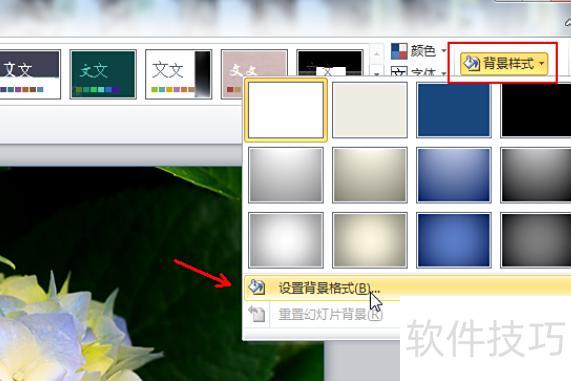The image size is (571, 381).
Task: Click the reset icon beside 重置幻灯片背景
Action: (x=257, y=314)
